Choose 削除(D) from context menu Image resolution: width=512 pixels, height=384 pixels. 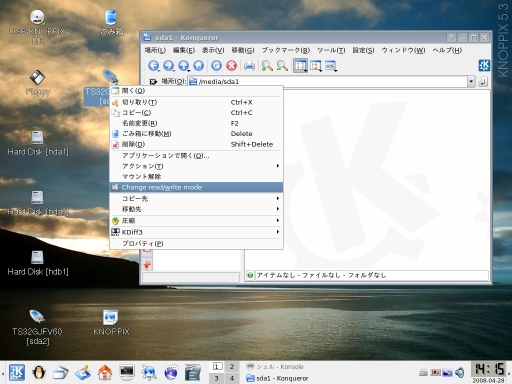(x=196, y=144)
